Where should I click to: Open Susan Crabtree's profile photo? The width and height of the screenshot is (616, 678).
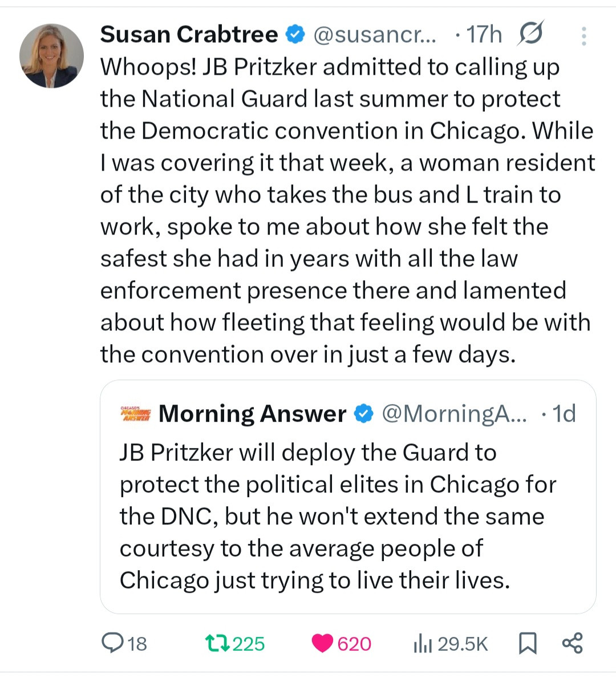click(x=51, y=56)
